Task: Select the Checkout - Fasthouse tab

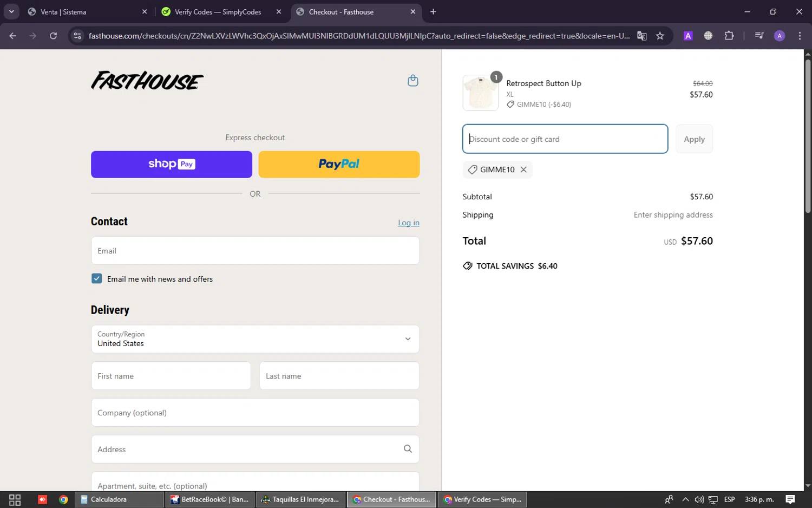Action: [x=355, y=11]
